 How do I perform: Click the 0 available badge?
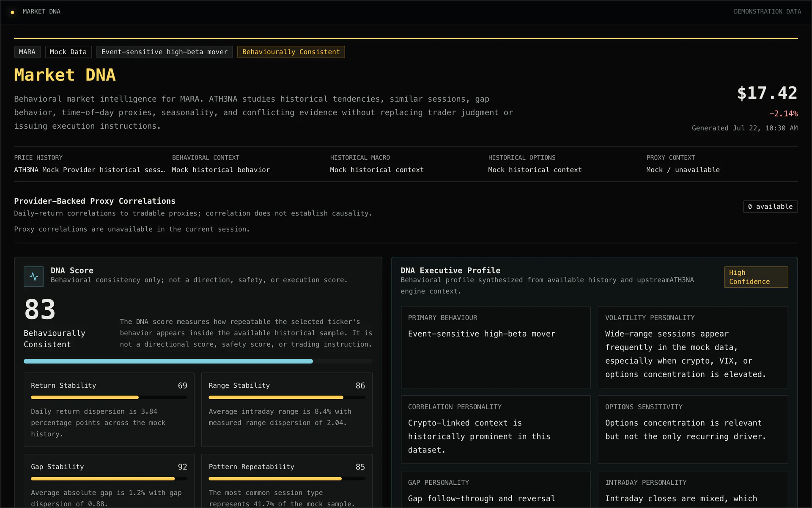[x=770, y=207]
